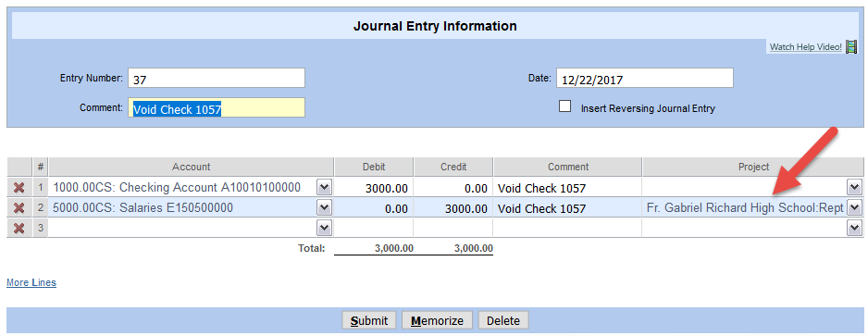868x336 pixels.
Task: Click the Fr. Gabriel Richard High School project
Action: pyautogui.click(x=745, y=208)
